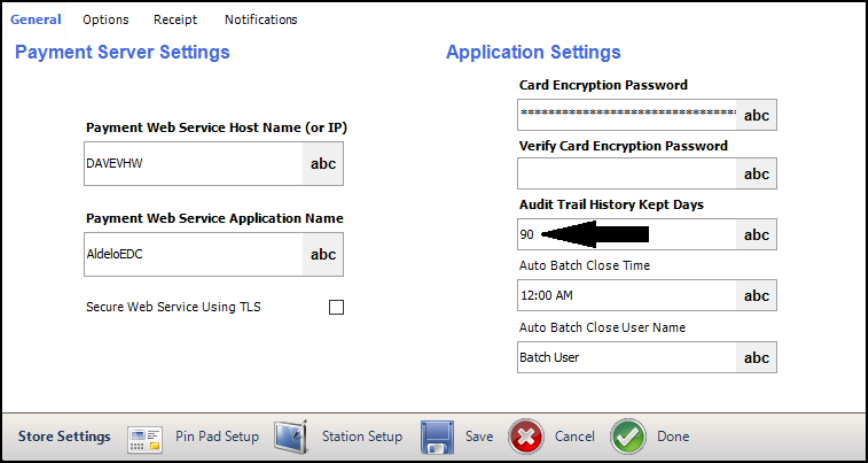Open keyboard for Audit Trail History days
The width and height of the screenshot is (868, 463).
click(x=756, y=235)
